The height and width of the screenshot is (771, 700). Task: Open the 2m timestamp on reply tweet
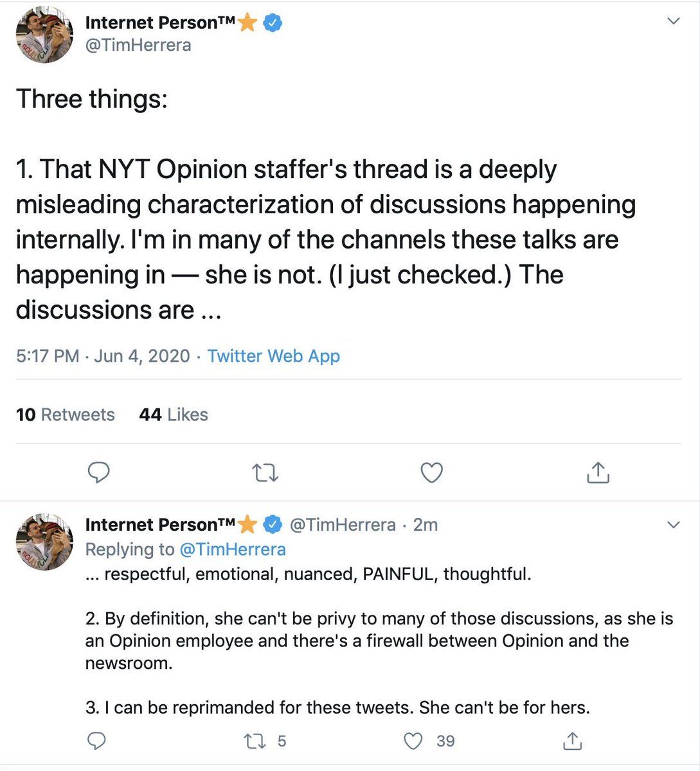coord(425,525)
